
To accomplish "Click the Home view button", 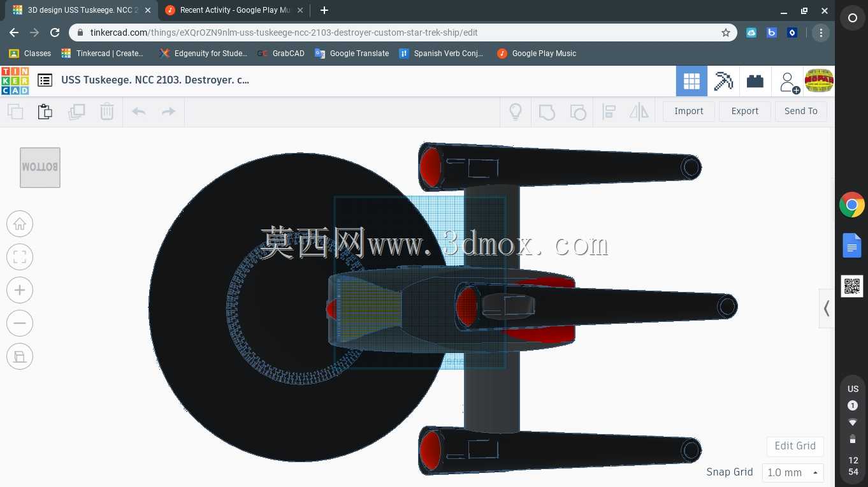I will coord(20,224).
